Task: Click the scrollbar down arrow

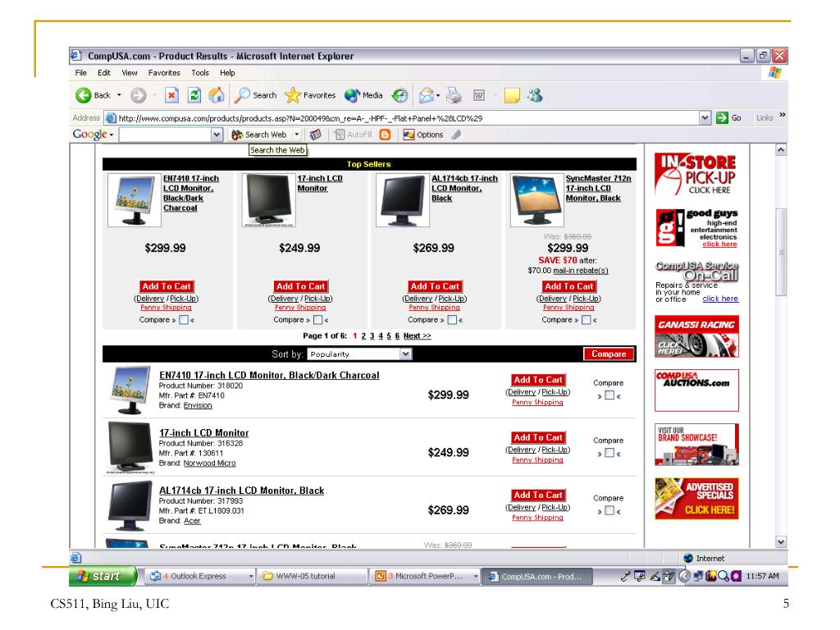Action: (x=781, y=542)
